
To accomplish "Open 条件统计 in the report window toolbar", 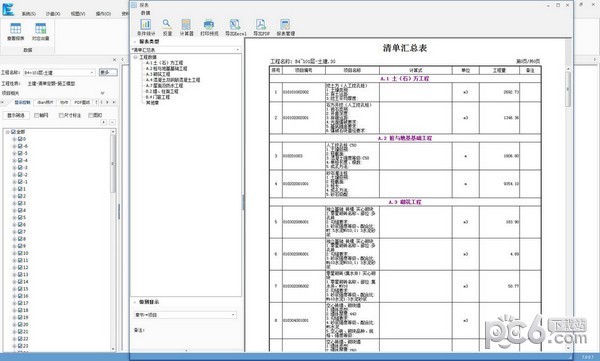I will pos(145,28).
